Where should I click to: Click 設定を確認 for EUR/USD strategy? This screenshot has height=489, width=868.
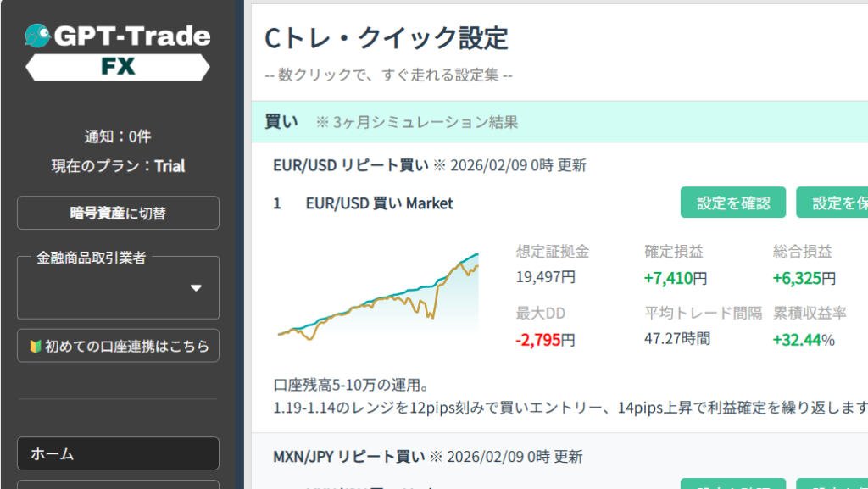[x=733, y=203]
